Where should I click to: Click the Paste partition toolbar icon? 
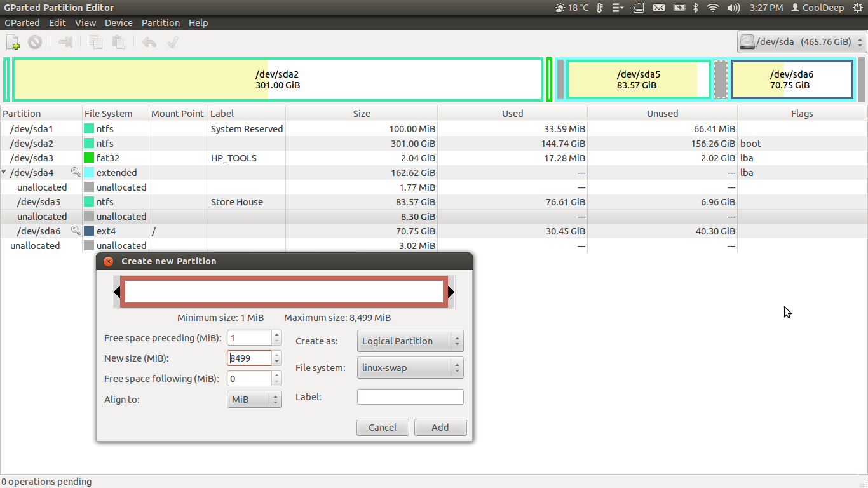(x=118, y=43)
